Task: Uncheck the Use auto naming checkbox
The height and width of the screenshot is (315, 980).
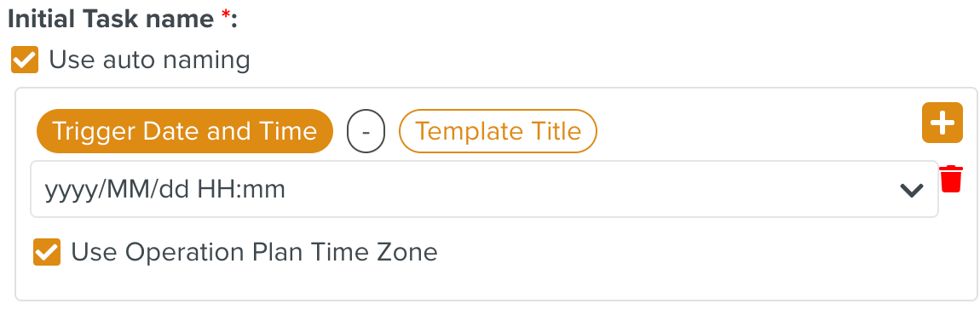Action: point(25,60)
